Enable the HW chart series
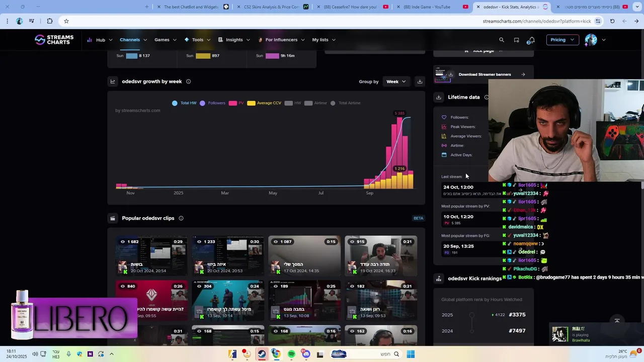644x362 pixels. tap(292, 103)
